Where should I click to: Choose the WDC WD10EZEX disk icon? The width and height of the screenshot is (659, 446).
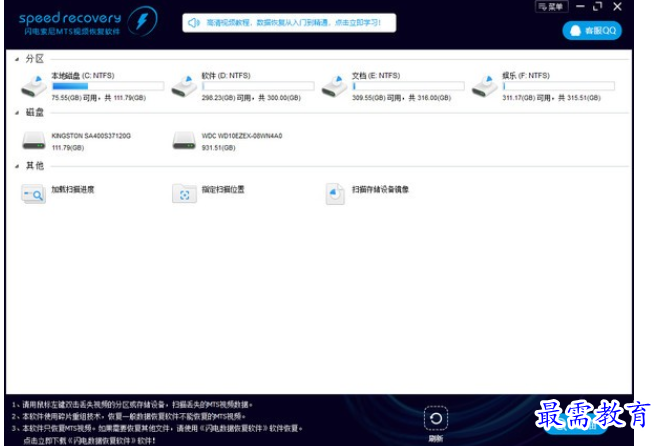tap(184, 141)
